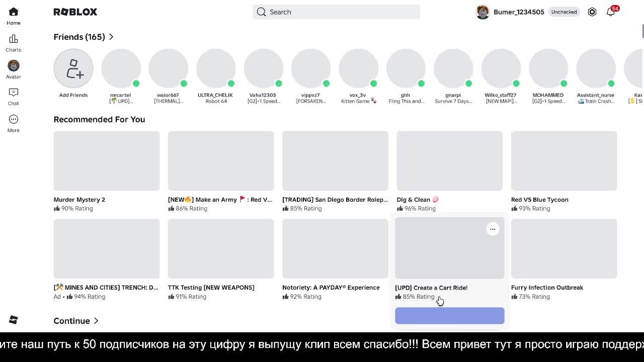Click the 96% Rating text
The height and width of the screenshot is (362, 644).
(420, 208)
